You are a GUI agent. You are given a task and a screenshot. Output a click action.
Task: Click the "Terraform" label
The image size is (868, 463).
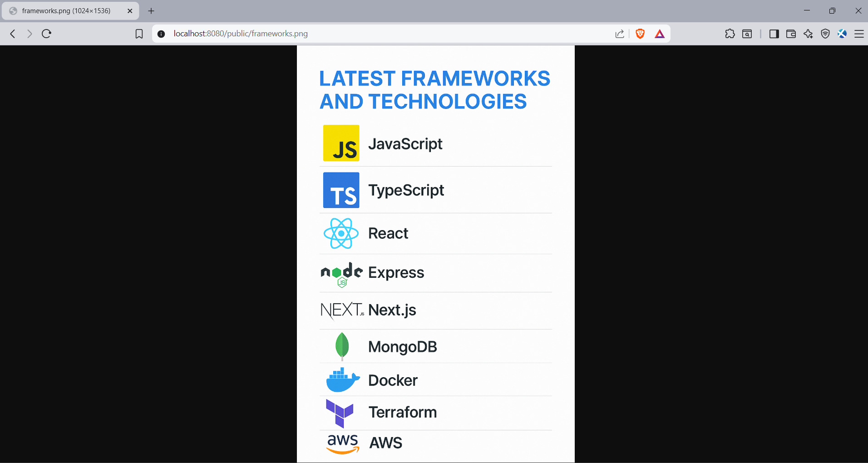click(403, 412)
